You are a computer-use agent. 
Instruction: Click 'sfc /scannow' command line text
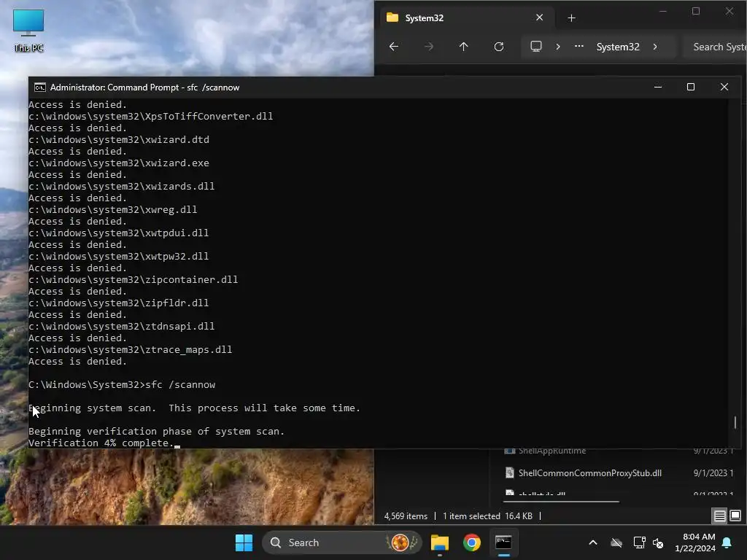180,385
